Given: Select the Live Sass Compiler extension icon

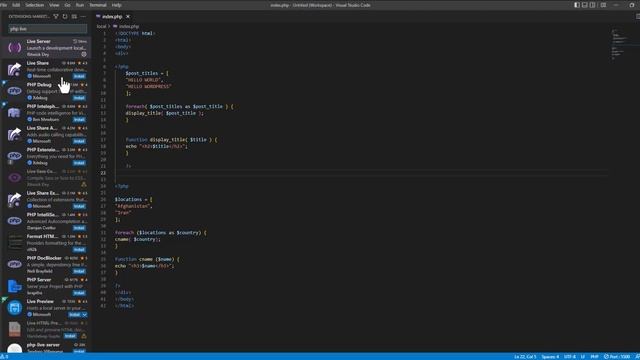Looking at the screenshot, I should (14, 178).
